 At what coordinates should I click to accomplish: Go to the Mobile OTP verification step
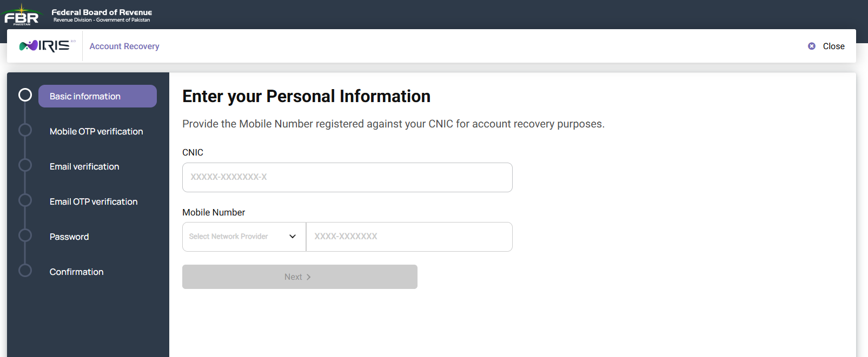point(96,131)
